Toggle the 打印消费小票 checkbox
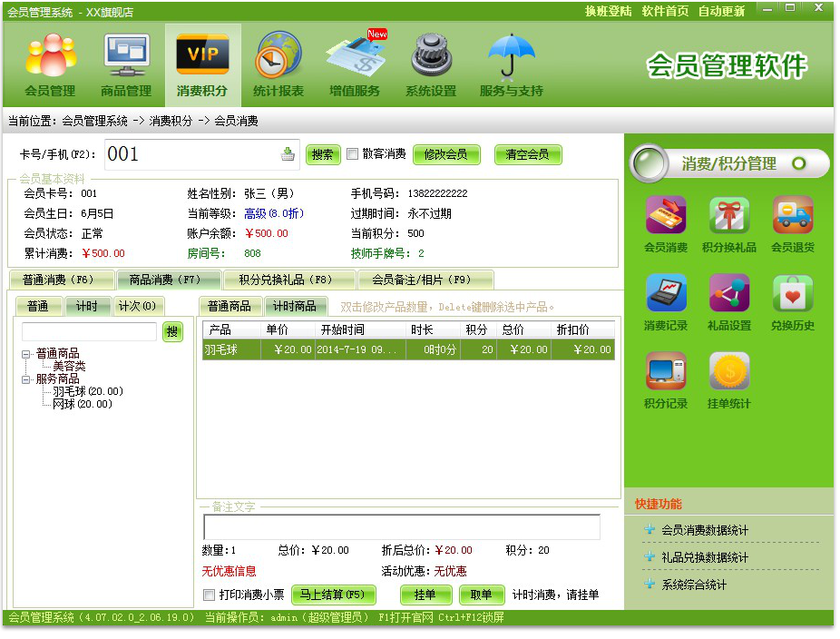The image size is (840, 639). pyautogui.click(x=210, y=595)
